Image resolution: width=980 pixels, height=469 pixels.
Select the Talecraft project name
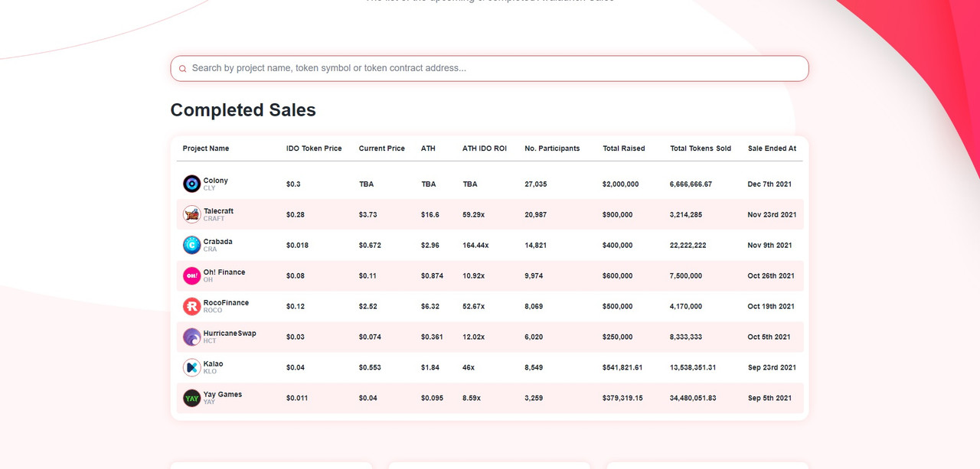point(218,211)
